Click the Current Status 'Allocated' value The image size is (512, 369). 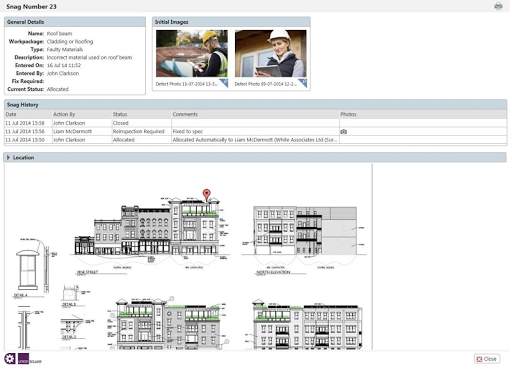(x=58, y=89)
